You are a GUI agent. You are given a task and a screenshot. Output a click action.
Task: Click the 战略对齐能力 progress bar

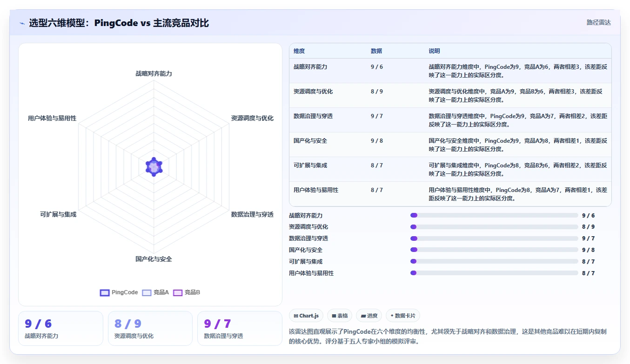click(494, 215)
